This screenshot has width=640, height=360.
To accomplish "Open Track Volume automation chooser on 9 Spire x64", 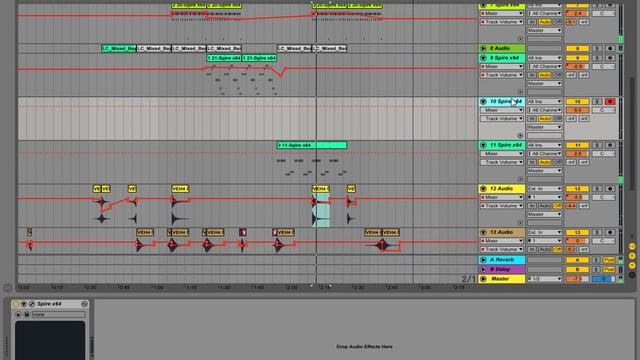I will [x=502, y=75].
